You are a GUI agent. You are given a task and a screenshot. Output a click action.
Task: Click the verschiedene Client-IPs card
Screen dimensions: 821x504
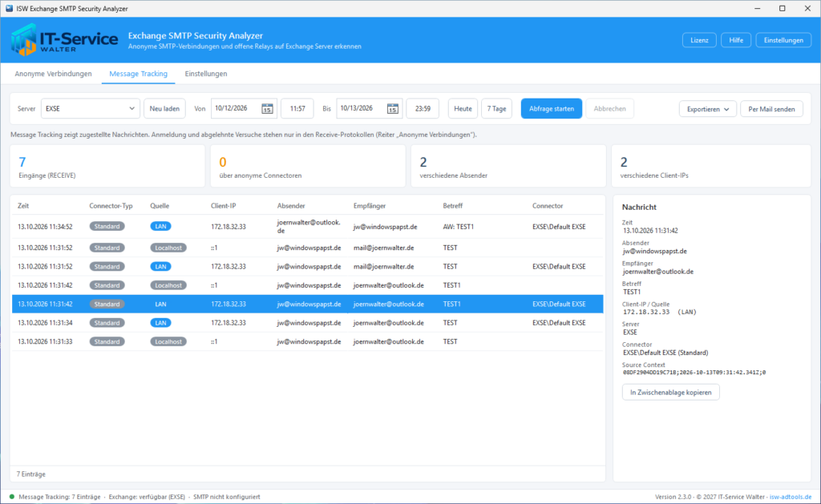pyautogui.click(x=711, y=166)
